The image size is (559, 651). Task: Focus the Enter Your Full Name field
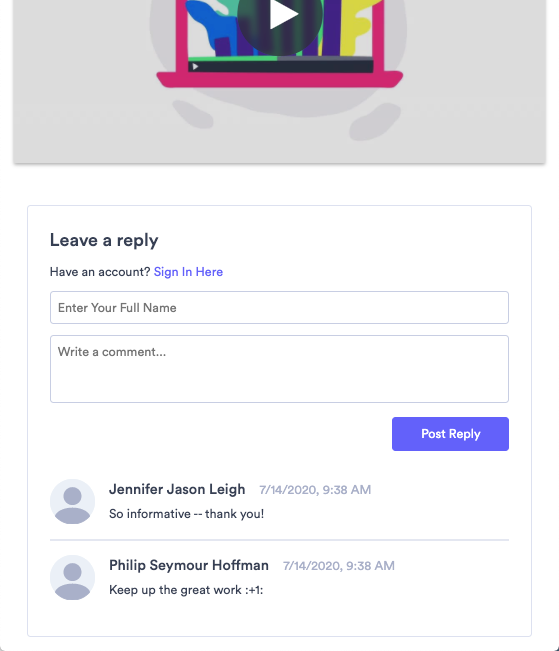coord(280,308)
